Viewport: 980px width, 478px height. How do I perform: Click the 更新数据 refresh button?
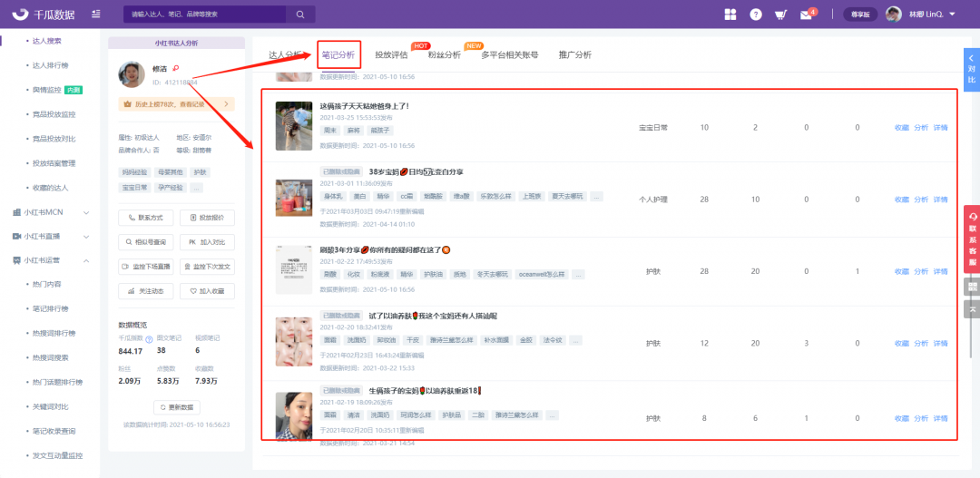[x=176, y=407]
